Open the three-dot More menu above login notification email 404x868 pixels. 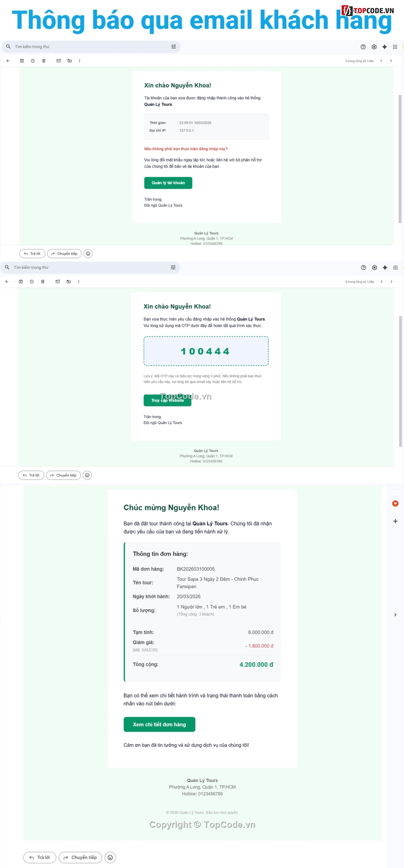(80, 61)
